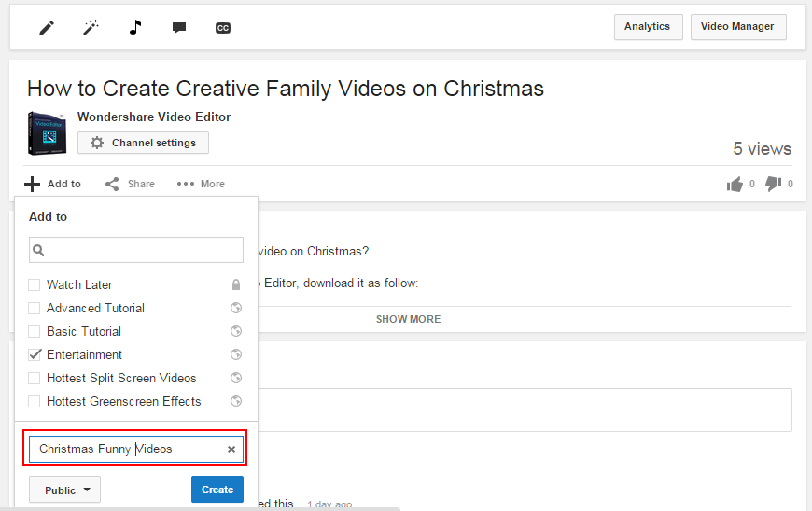The image size is (812, 511).
Task: Click the Watch Later playlist label
Action: tap(79, 285)
